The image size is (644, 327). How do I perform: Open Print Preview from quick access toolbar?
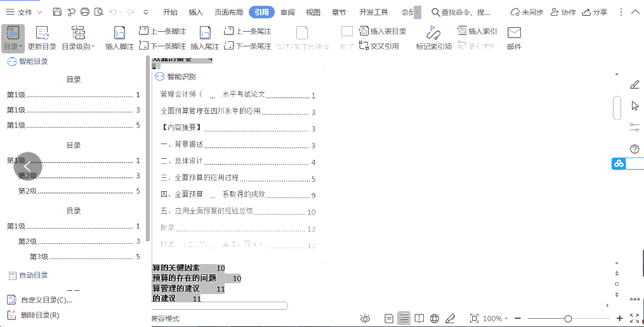(98, 12)
